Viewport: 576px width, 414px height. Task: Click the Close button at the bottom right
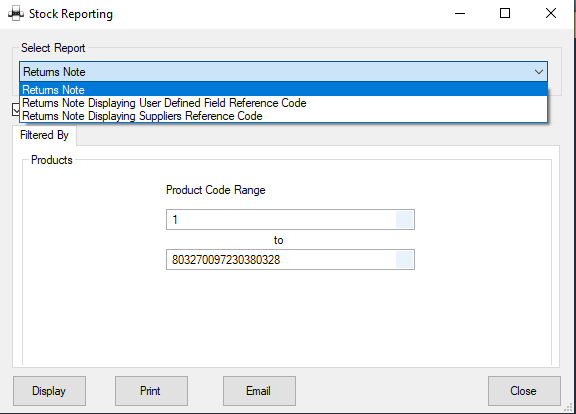(524, 391)
